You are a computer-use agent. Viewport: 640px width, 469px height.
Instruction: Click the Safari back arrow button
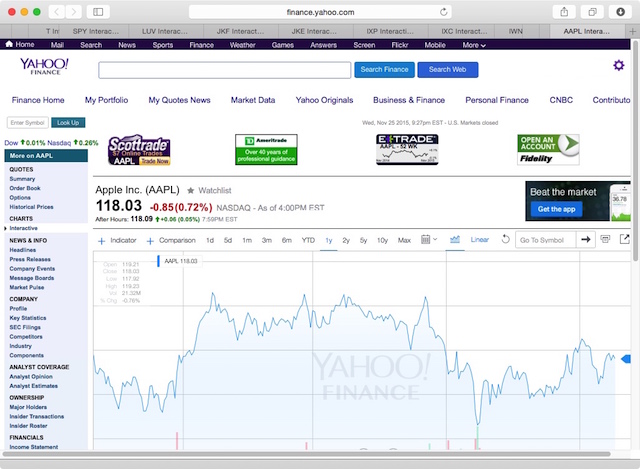coord(57,12)
